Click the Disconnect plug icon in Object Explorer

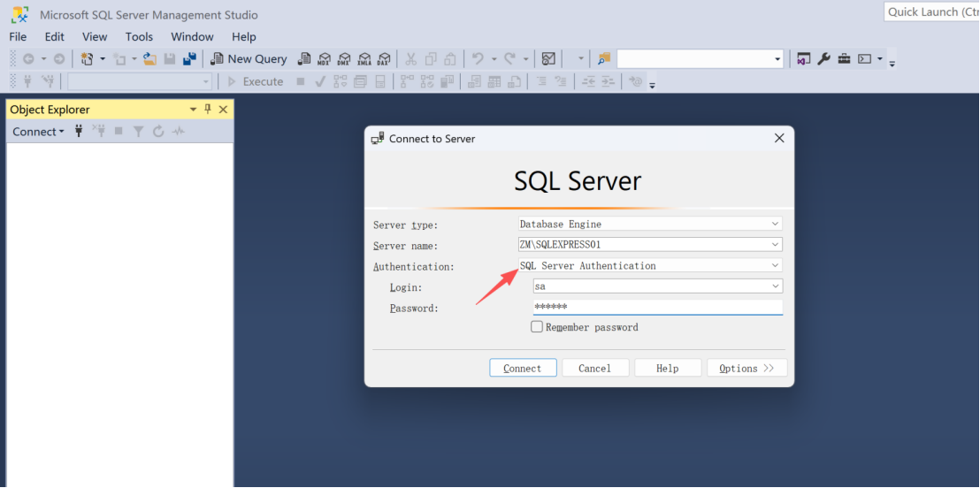[99, 131]
